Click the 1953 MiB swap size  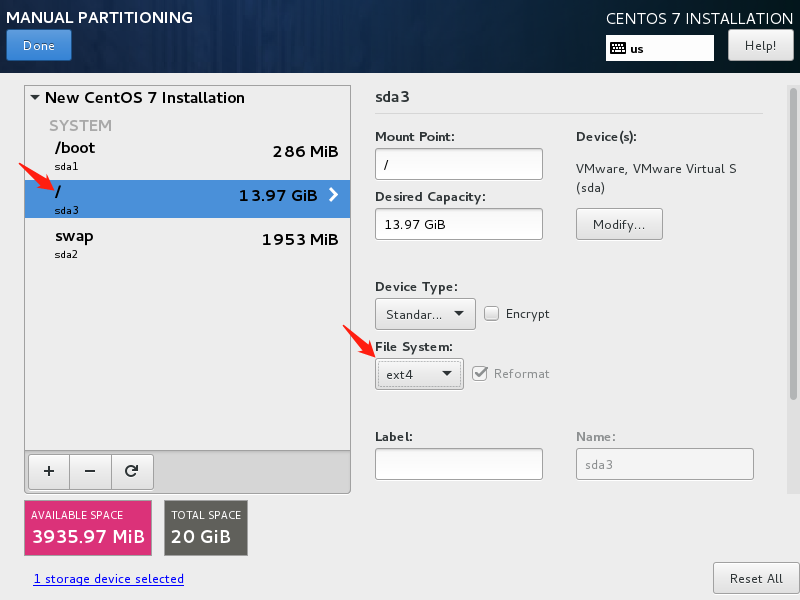pyautogui.click(x=300, y=239)
